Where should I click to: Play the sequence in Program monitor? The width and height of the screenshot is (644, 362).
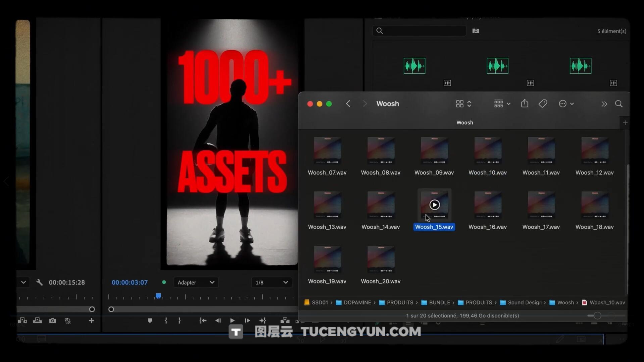click(x=232, y=321)
